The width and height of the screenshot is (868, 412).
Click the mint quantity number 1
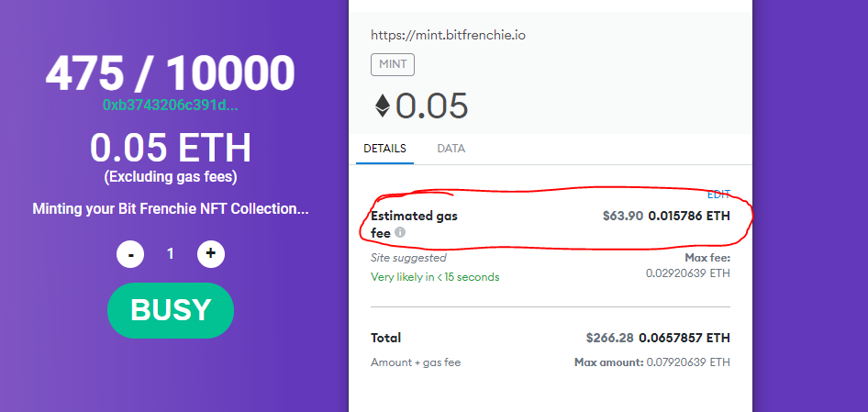[x=171, y=253]
